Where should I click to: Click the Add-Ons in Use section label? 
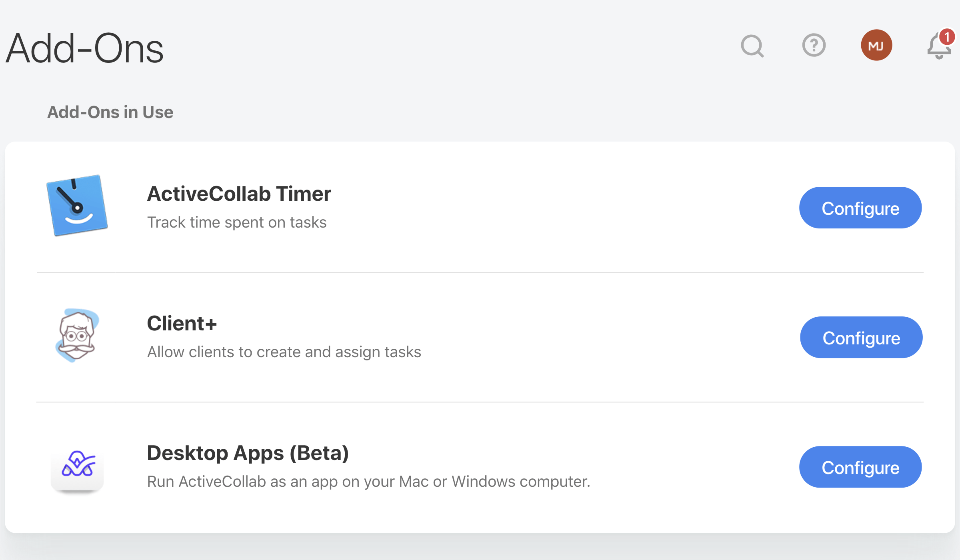110,112
